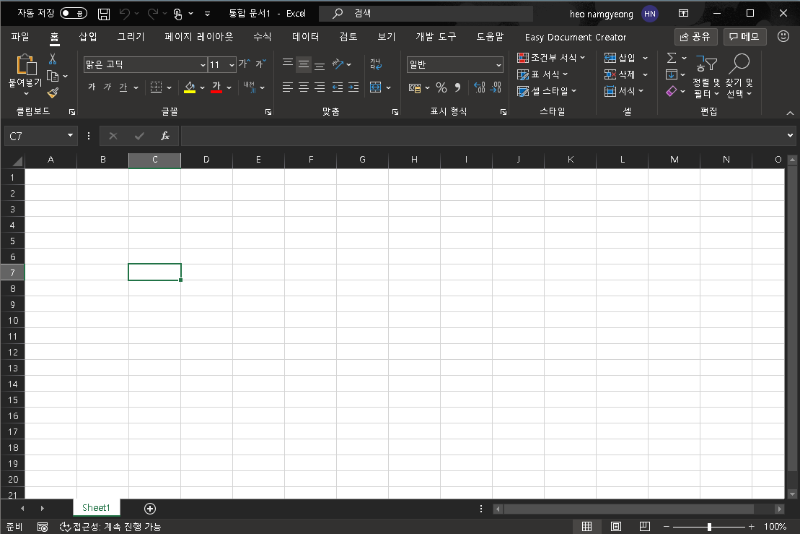
Task: Apply percent style with the % icon
Action: [x=440, y=88]
